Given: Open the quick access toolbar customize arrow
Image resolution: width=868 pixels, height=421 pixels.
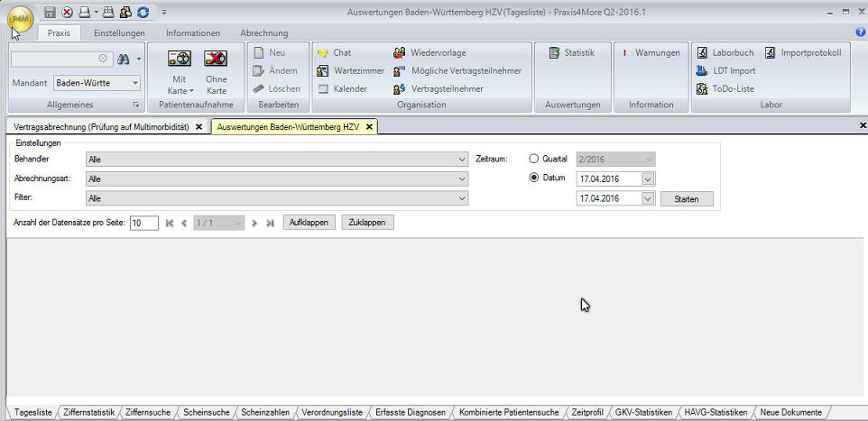Looking at the screenshot, I should tap(164, 12).
